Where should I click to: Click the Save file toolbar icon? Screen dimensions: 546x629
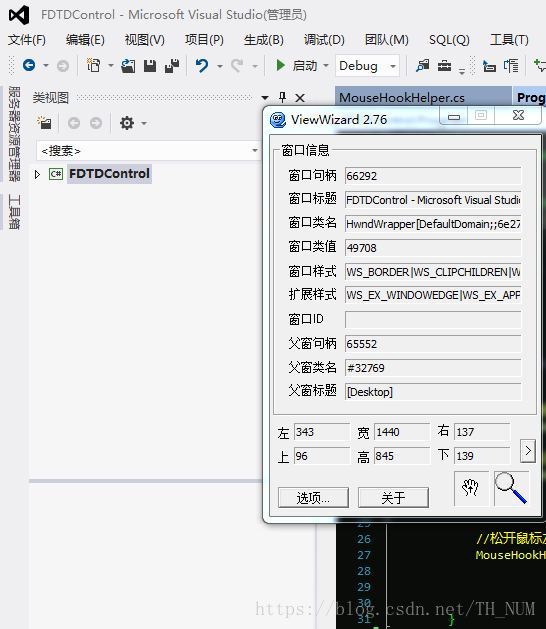(150, 66)
